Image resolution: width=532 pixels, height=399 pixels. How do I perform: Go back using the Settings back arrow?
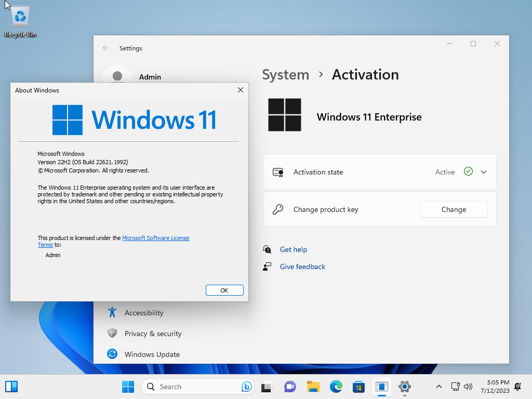[106, 48]
